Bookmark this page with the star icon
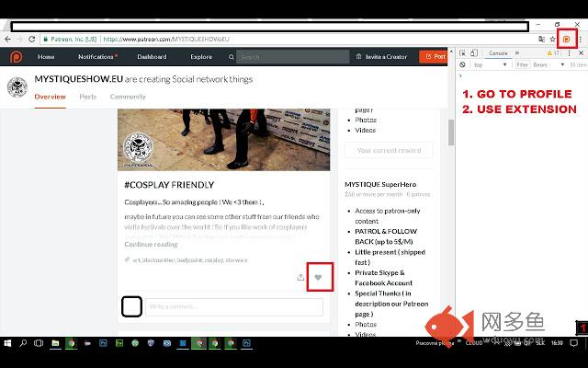Viewport: 588px width, 368px height. click(552, 39)
